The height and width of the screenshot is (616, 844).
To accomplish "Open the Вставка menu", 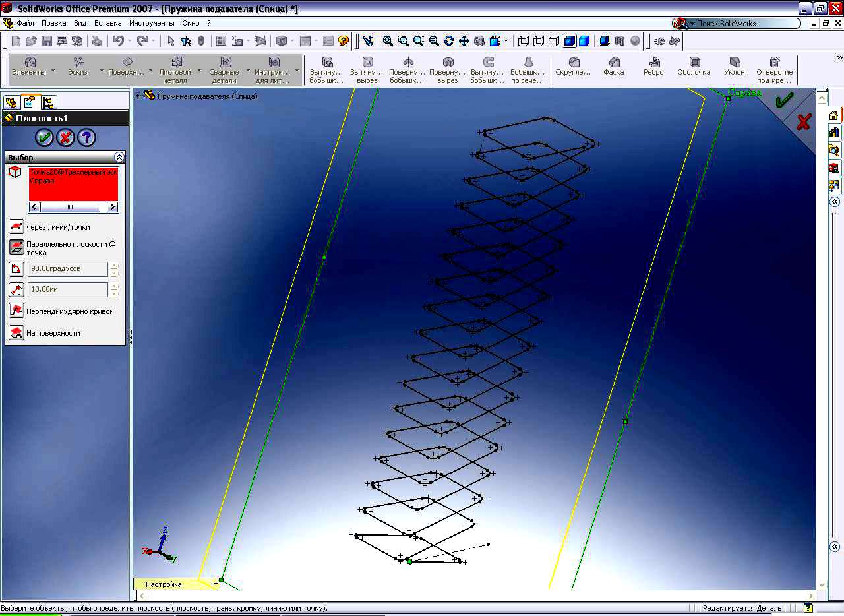I will [x=107, y=23].
